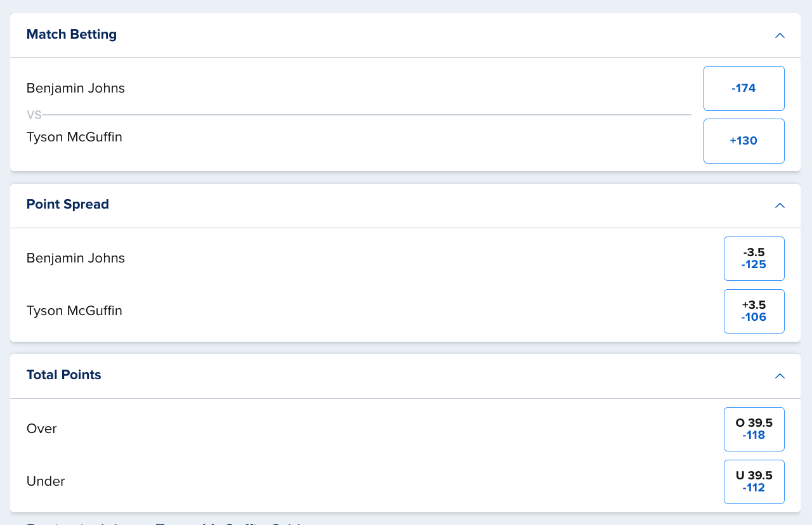Click Benjamin Johns name in Point Spread

click(75, 258)
